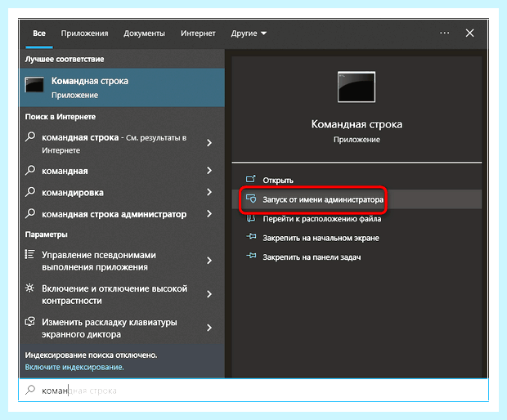Select the командировка suggestion text
Screen dimensions: 507x420
coord(73,193)
